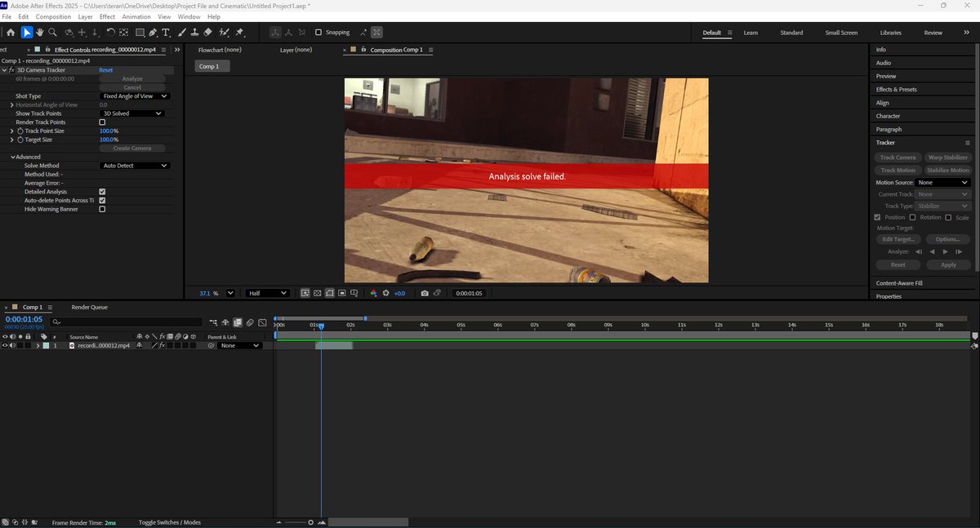Click Reset for 3D Camera Tracker effect
Viewport: 980px width, 528px height.
(x=106, y=70)
